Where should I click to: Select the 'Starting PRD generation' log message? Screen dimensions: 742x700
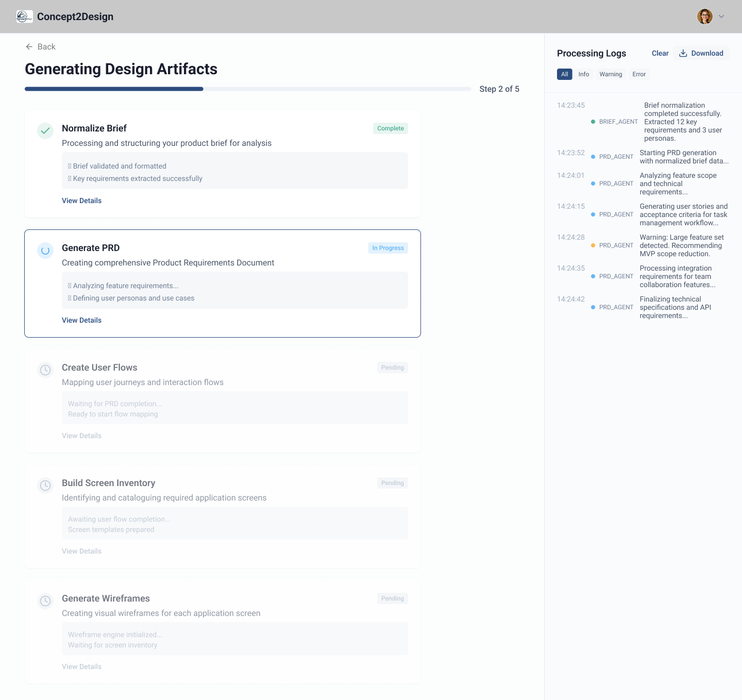coord(684,157)
